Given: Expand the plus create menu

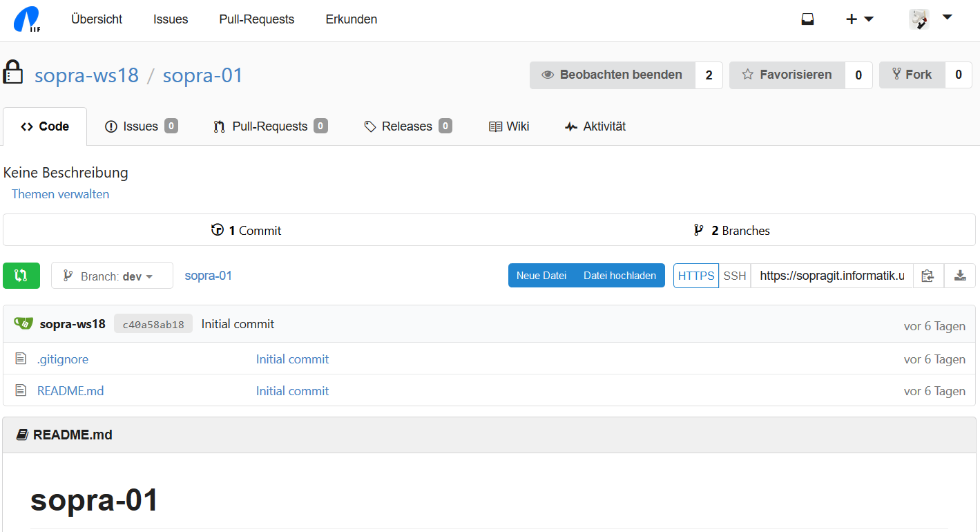Looking at the screenshot, I should 859,19.
